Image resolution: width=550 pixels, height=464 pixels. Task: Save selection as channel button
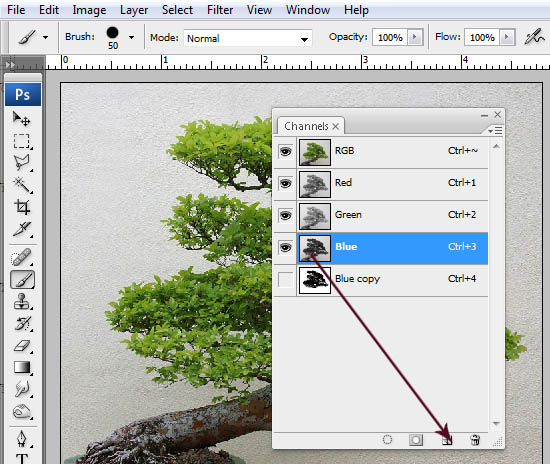[416, 440]
